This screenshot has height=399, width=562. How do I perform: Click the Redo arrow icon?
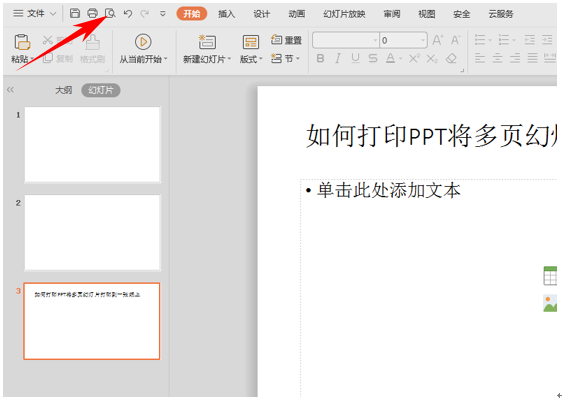[x=145, y=14]
